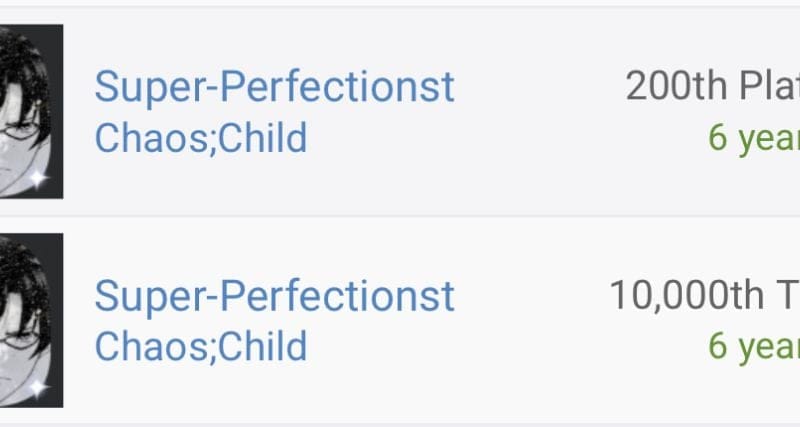Click the green timestamp under 10,000th milestone

coord(754,347)
